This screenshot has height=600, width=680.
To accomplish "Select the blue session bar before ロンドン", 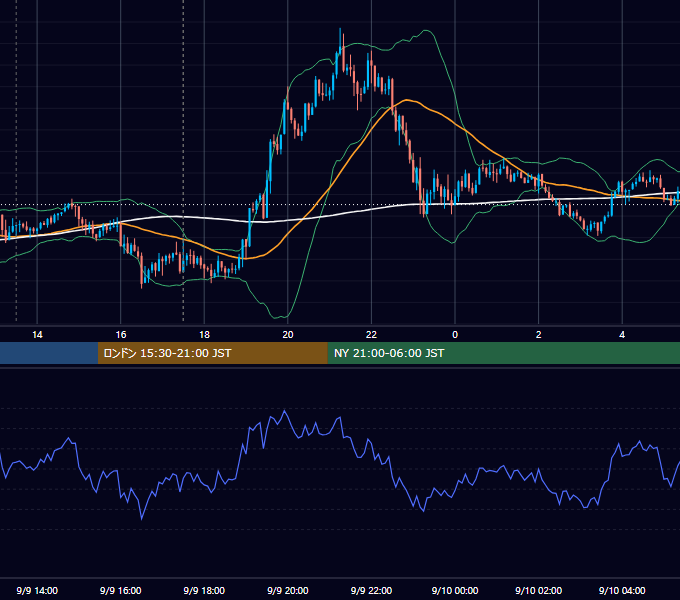I will [49, 353].
